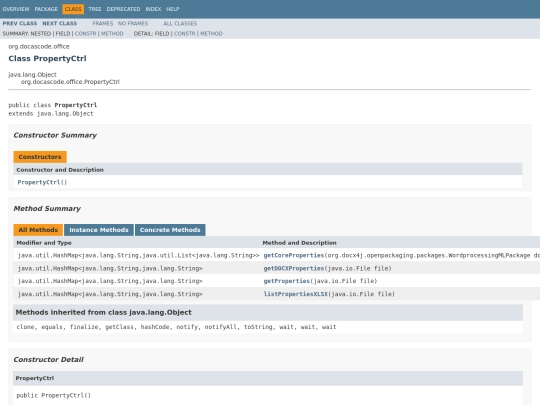Open listPropertiesXLSX method link
The height and width of the screenshot is (405, 540).
[x=295, y=294]
